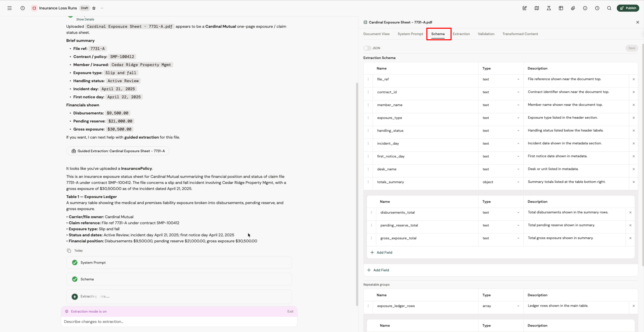The width and height of the screenshot is (644, 332).
Task: Edit description of member_name field
Action: (x=576, y=105)
